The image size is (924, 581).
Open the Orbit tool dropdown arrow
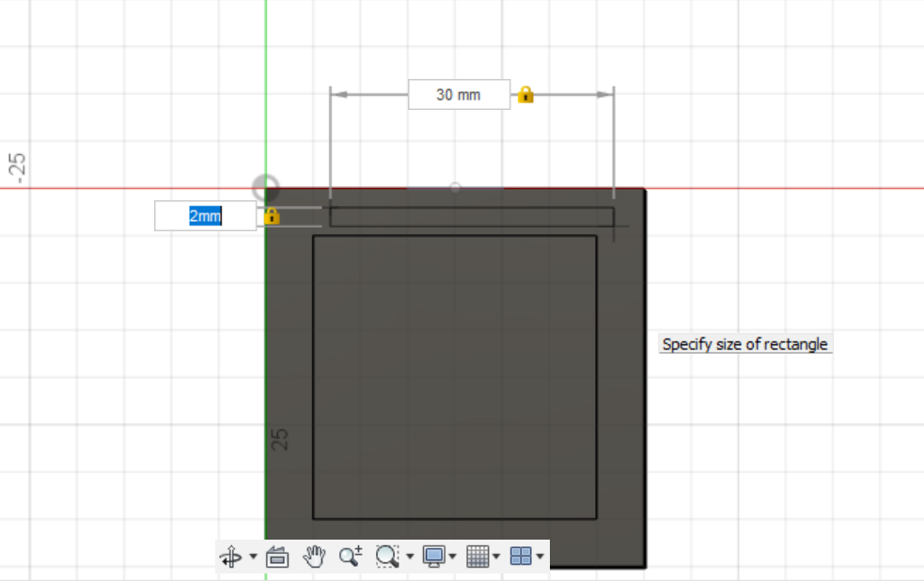pyautogui.click(x=254, y=557)
